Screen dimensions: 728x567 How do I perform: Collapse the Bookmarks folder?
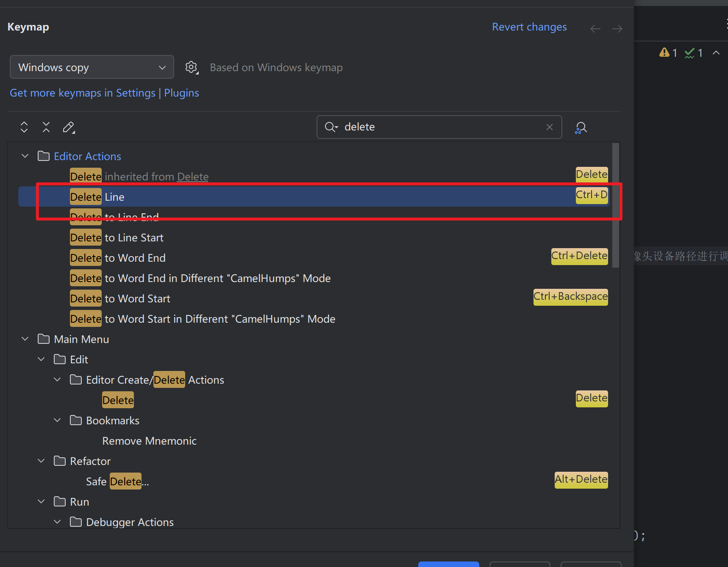(x=57, y=420)
